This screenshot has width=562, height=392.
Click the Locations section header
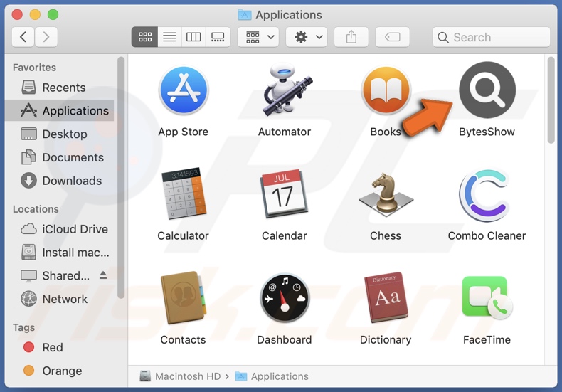pos(36,209)
